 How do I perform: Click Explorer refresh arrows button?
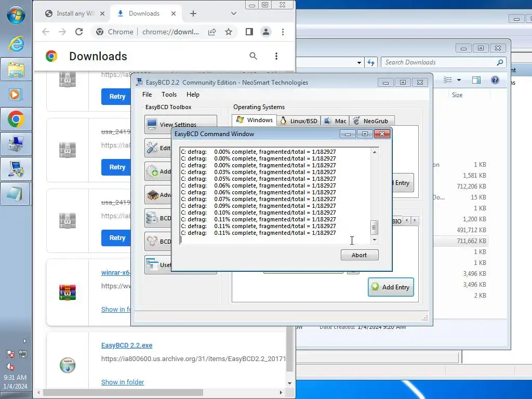coord(371,62)
